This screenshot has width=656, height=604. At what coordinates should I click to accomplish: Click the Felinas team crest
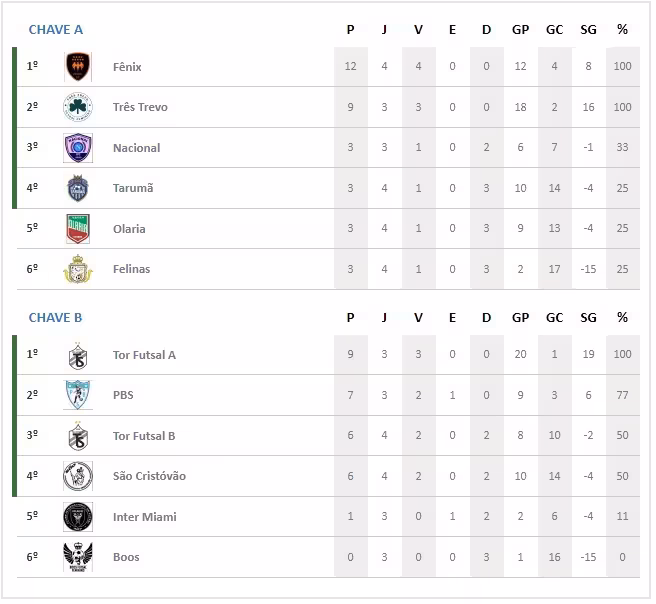coord(78,269)
